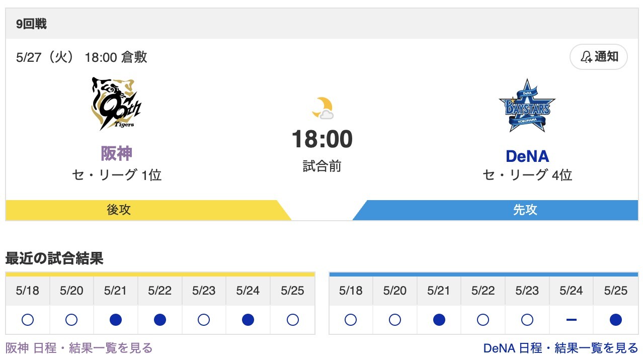Select the blue 先攻 banner
This screenshot has height=364, width=643.
pyautogui.click(x=525, y=210)
